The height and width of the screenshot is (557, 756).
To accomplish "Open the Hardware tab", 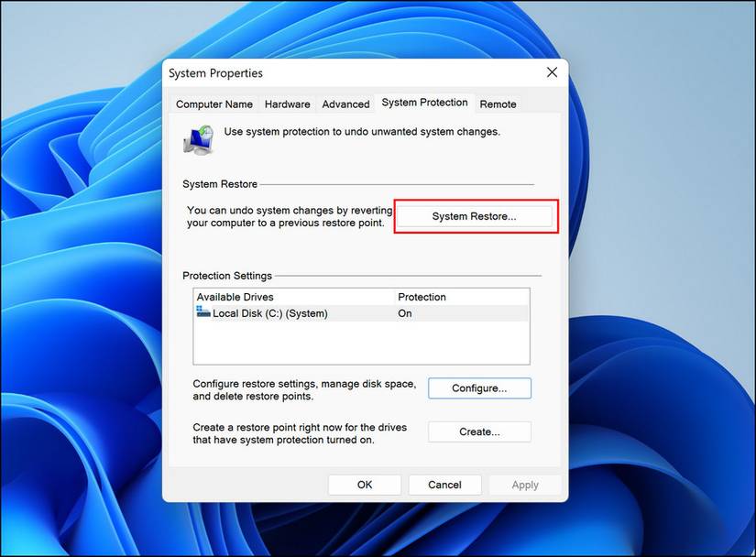I will pyautogui.click(x=287, y=104).
